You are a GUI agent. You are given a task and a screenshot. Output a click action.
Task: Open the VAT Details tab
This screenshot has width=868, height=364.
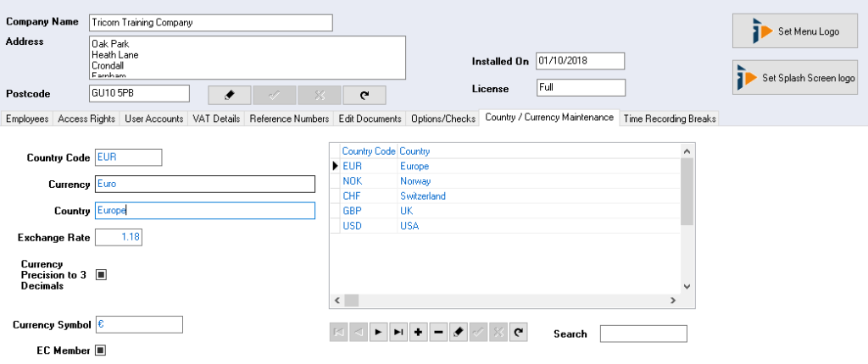[x=216, y=119]
